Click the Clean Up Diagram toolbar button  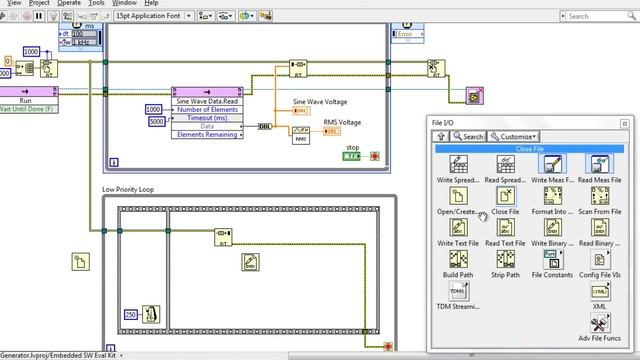click(x=265, y=16)
